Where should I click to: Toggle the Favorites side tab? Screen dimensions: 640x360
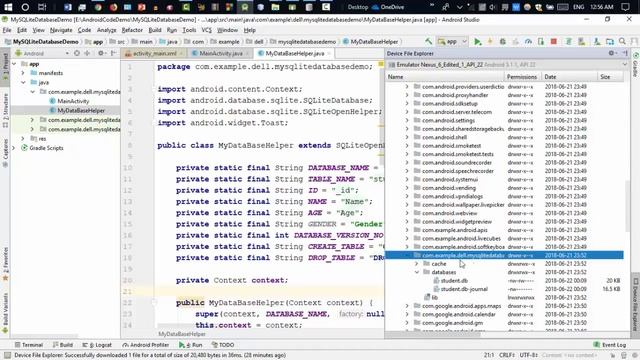coord(5,263)
